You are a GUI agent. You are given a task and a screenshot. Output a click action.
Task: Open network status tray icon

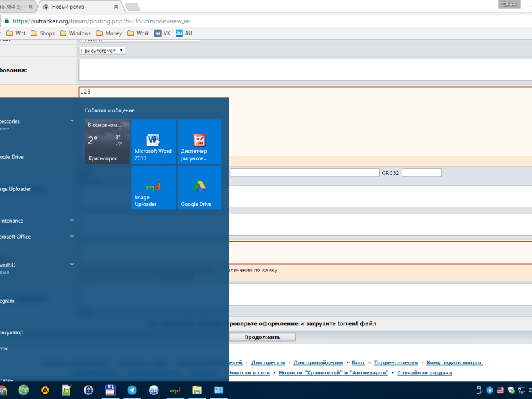(521, 390)
